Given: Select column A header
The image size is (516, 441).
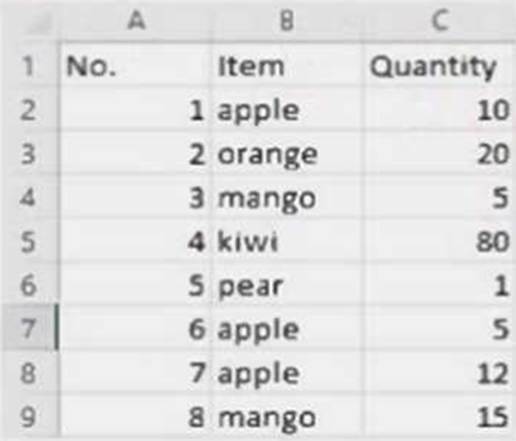Looking at the screenshot, I should [135, 21].
